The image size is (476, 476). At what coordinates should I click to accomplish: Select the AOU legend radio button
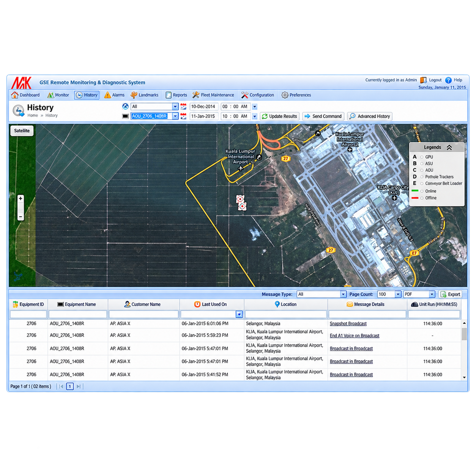[422, 170]
